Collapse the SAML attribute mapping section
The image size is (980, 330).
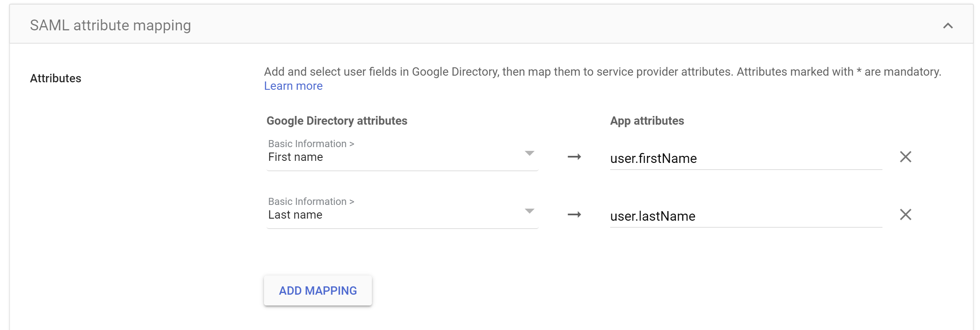pos(948,26)
